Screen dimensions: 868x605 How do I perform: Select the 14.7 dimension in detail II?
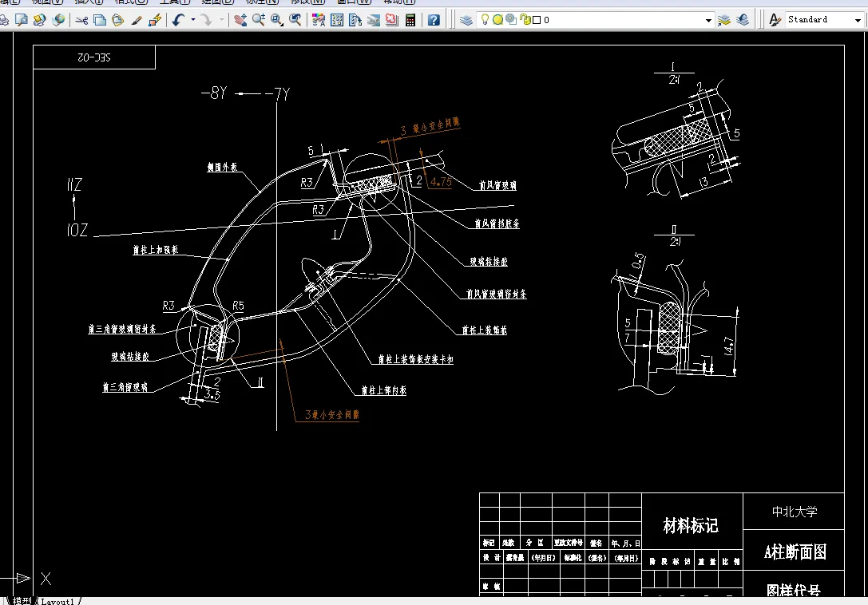pos(729,346)
